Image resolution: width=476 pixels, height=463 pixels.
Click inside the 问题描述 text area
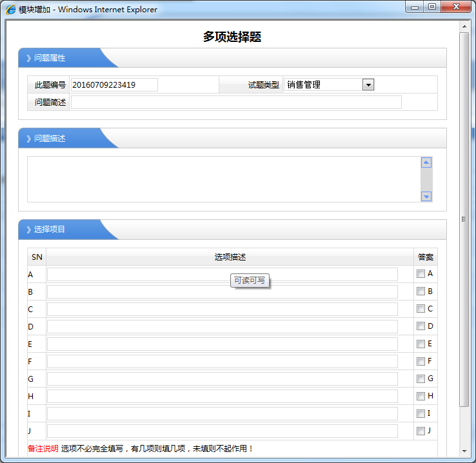tap(223, 179)
